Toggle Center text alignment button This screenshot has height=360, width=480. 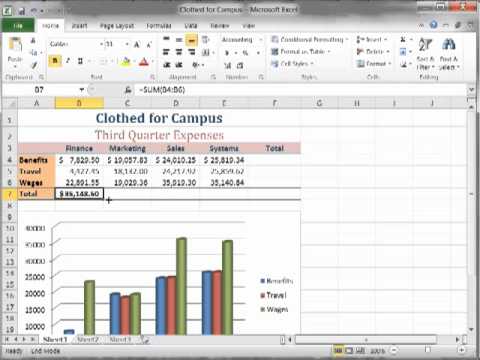point(179,52)
